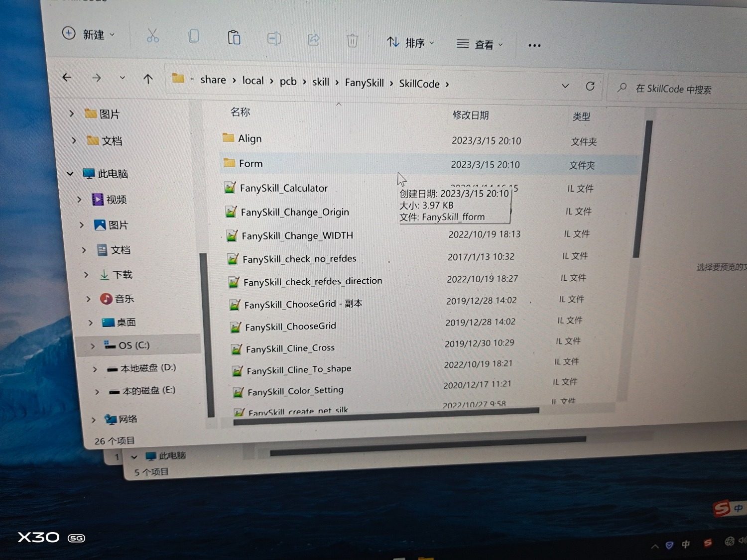Expand the OS (C:) drive node
The image size is (747, 560).
click(x=93, y=345)
